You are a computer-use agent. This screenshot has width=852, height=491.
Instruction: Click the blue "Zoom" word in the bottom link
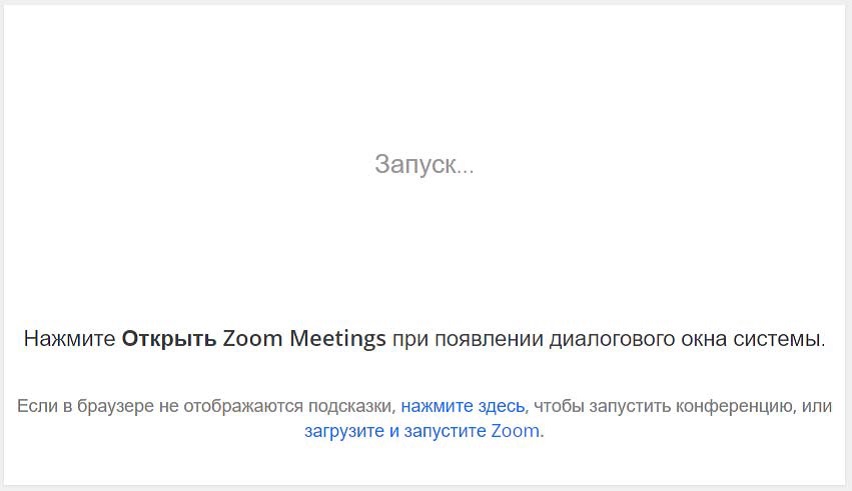[515, 432]
